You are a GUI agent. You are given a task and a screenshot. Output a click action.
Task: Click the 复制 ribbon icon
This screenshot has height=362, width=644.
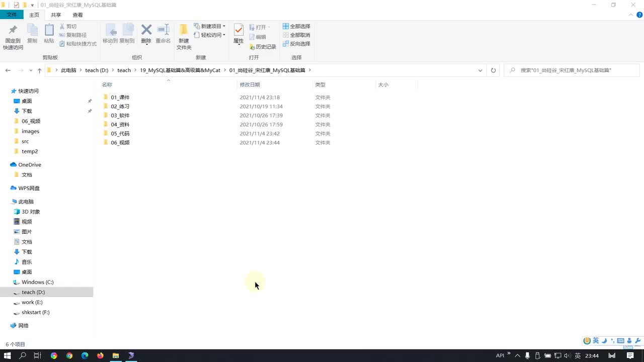32,30
